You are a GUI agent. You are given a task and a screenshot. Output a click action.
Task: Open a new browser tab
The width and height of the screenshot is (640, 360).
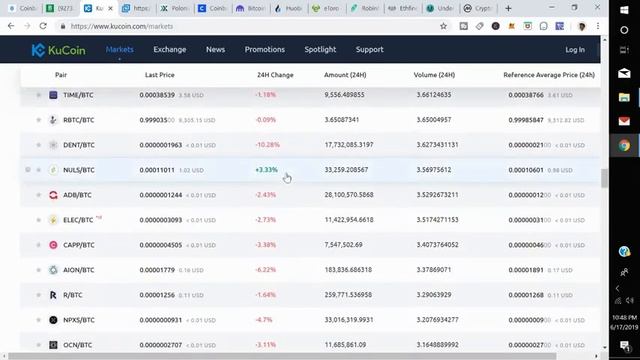click(508, 8)
